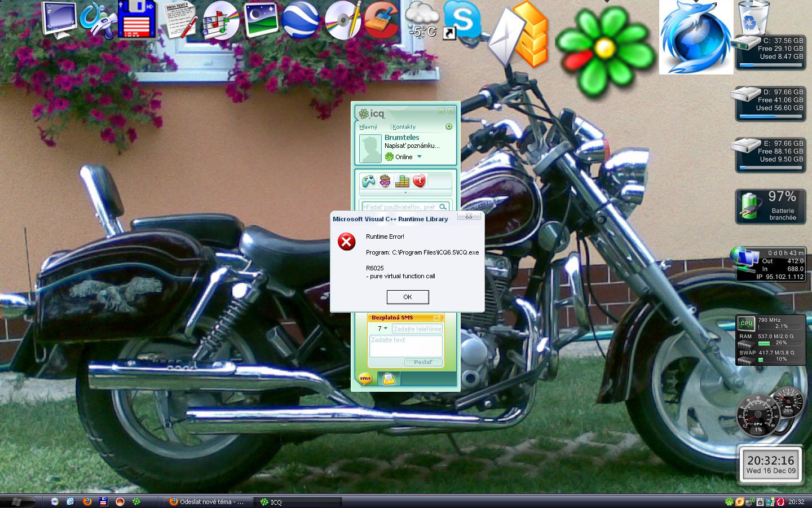
Task: Click OK in the Runtime Error dialog
Action: tap(407, 297)
